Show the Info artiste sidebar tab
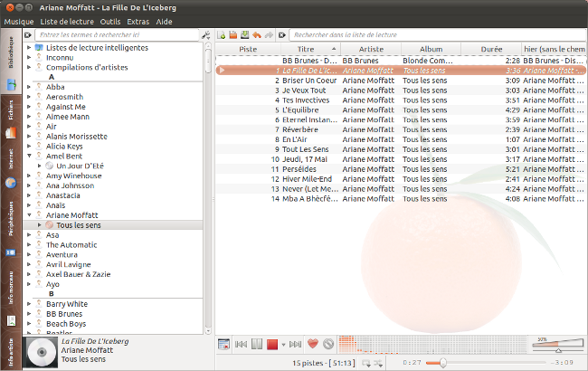Viewport: 588px width, 371px height. (11, 351)
